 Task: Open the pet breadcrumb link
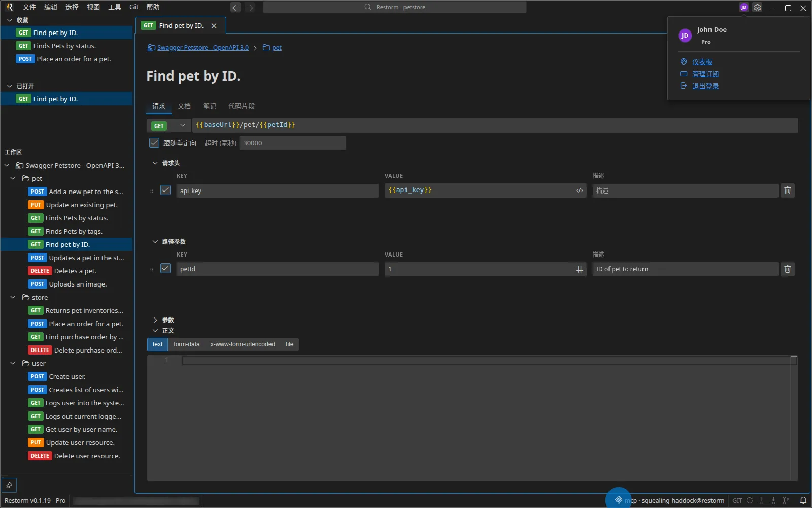[x=277, y=48]
